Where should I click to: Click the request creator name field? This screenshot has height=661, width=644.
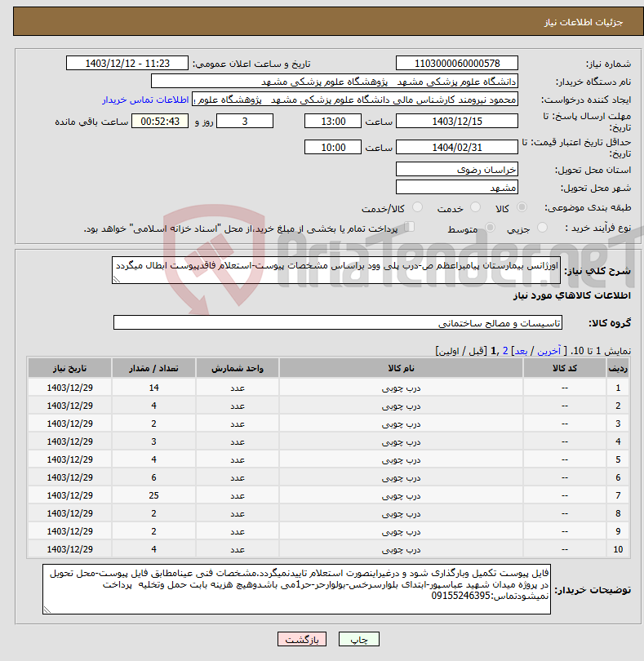[x=355, y=100]
